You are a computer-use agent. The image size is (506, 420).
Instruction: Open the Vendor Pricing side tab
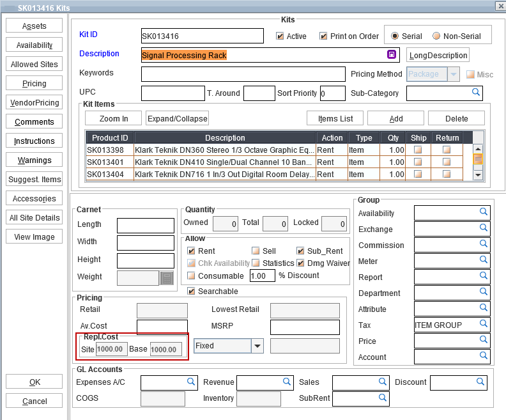34,102
